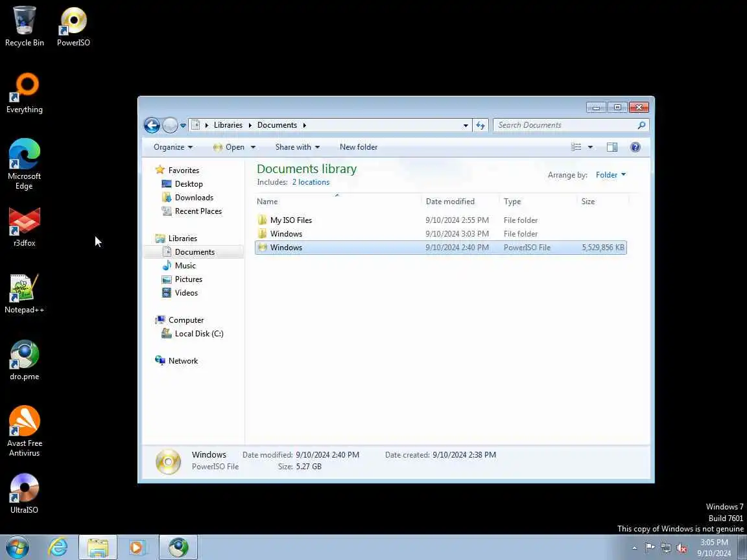Select Documents under Libraries
This screenshot has width=747, height=560.
click(x=194, y=252)
